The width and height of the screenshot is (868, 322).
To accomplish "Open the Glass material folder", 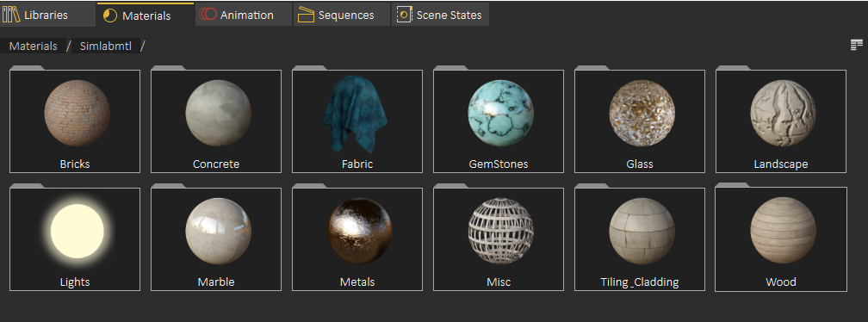I will click(x=639, y=121).
